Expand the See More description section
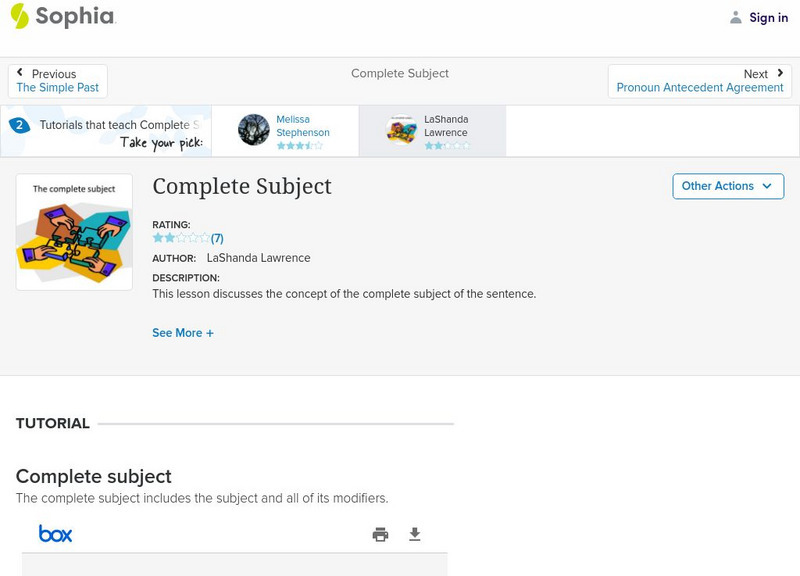Screen dimensions: 800x576 click(183, 333)
